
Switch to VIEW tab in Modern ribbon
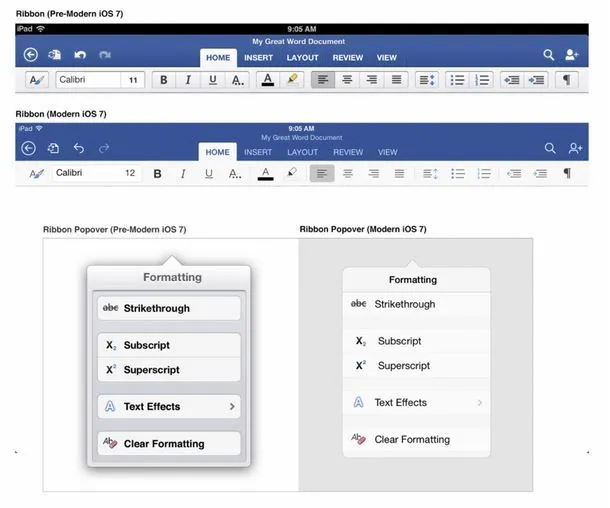pos(387,152)
